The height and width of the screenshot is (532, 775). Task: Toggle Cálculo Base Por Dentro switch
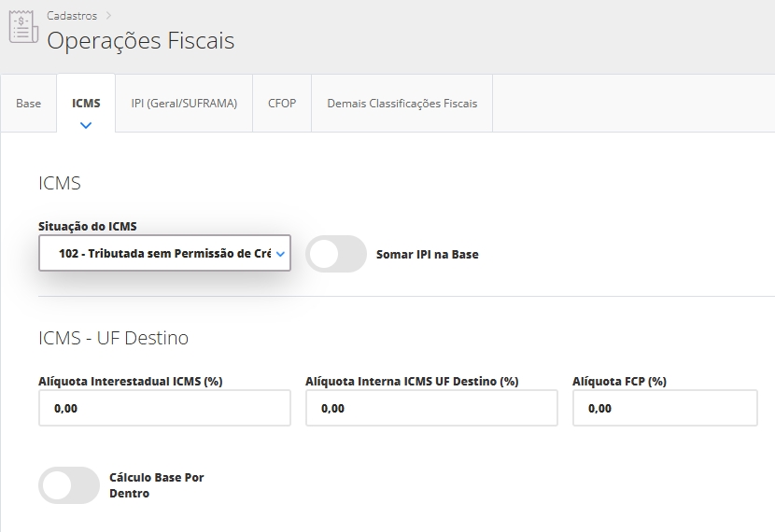click(x=69, y=485)
